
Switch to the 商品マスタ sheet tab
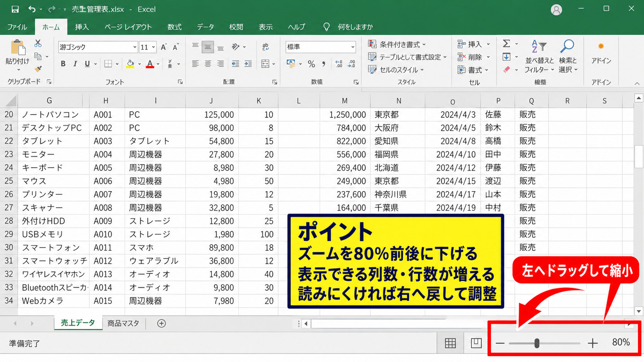[x=123, y=323]
